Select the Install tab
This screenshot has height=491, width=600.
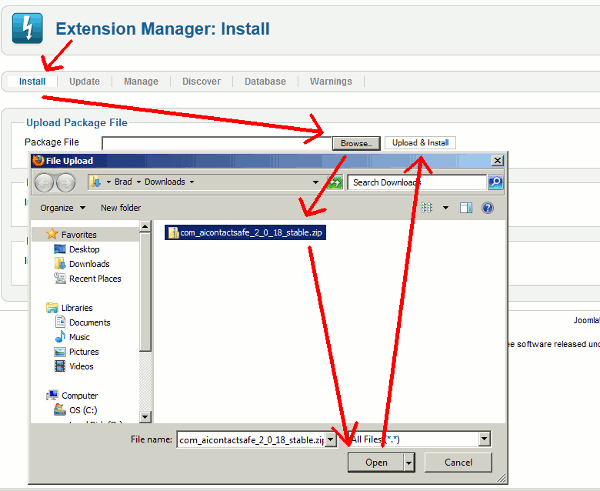32,82
